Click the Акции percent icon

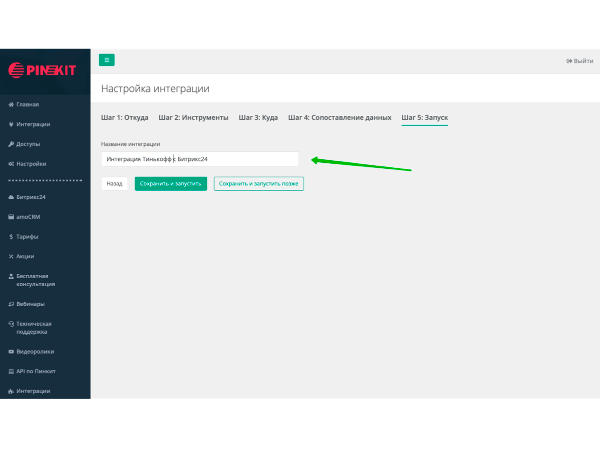(10, 256)
